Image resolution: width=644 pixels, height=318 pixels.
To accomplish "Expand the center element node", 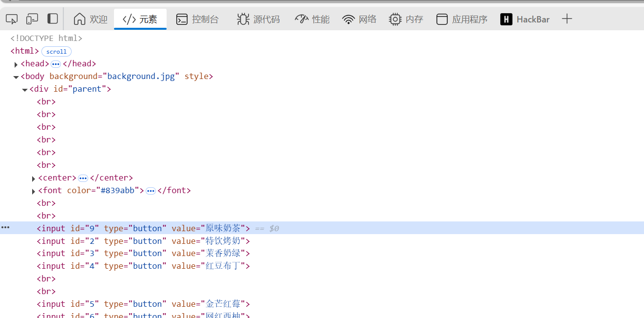I will click(34, 179).
